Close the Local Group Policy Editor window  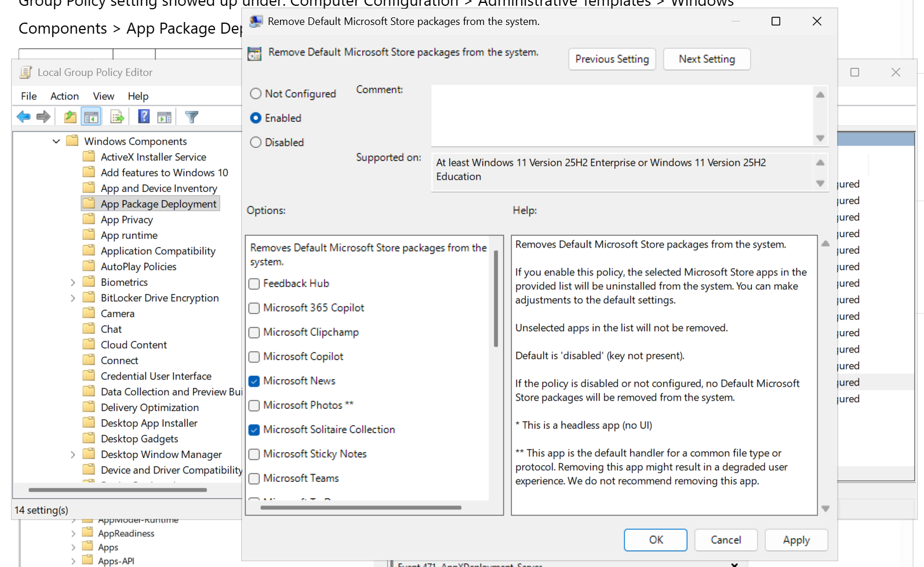[896, 72]
